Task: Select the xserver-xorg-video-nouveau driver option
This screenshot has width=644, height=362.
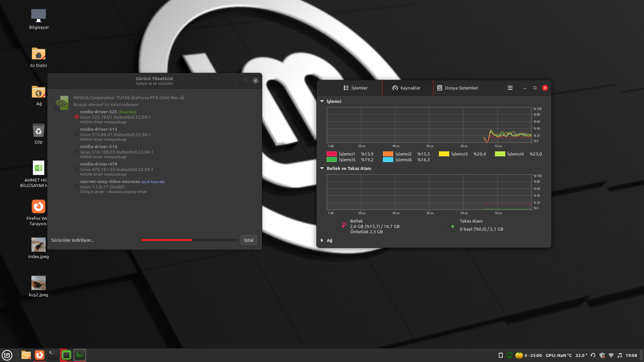Action: click(77, 186)
